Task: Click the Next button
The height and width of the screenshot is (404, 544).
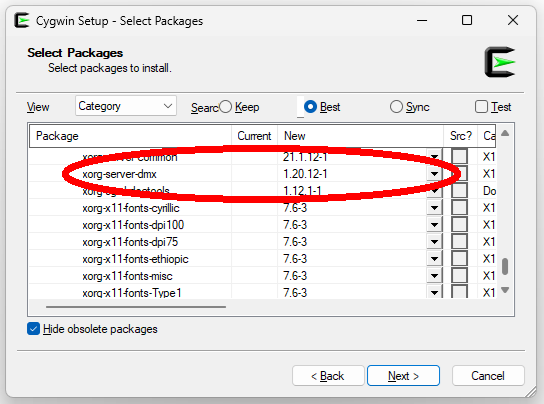Action: point(403,376)
